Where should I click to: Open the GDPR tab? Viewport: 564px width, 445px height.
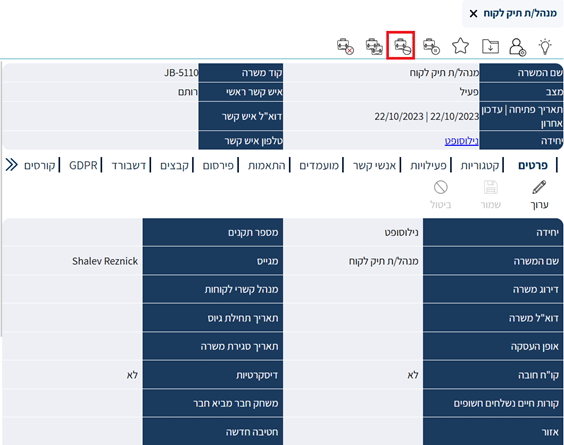[x=83, y=165]
